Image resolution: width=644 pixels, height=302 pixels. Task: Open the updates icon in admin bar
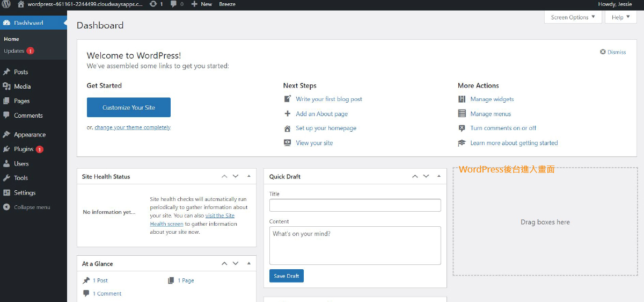154,4
